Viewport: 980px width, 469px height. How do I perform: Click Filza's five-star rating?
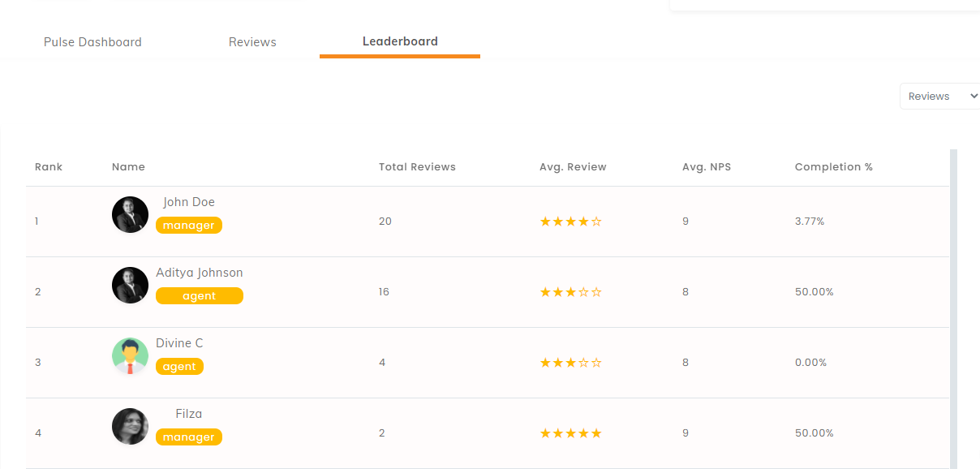pyautogui.click(x=571, y=433)
